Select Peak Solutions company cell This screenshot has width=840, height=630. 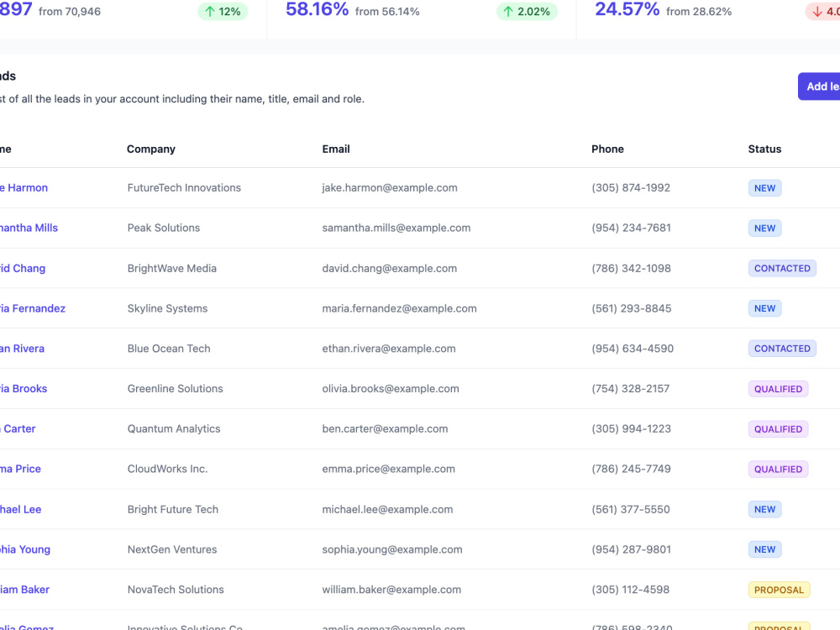[164, 228]
